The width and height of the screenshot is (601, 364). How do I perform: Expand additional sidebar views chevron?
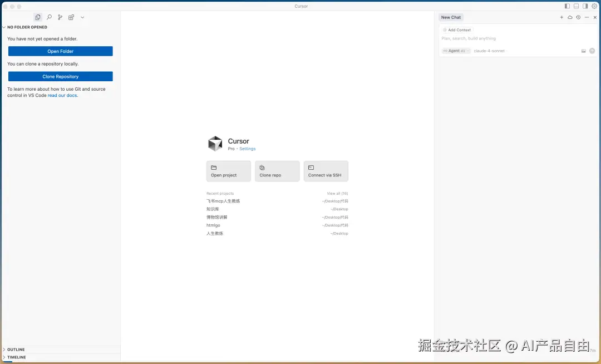pyautogui.click(x=82, y=17)
